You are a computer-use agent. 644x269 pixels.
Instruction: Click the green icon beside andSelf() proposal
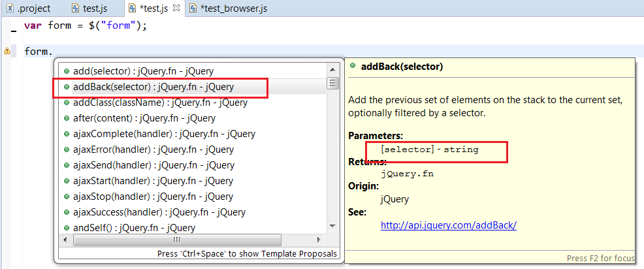click(67, 228)
